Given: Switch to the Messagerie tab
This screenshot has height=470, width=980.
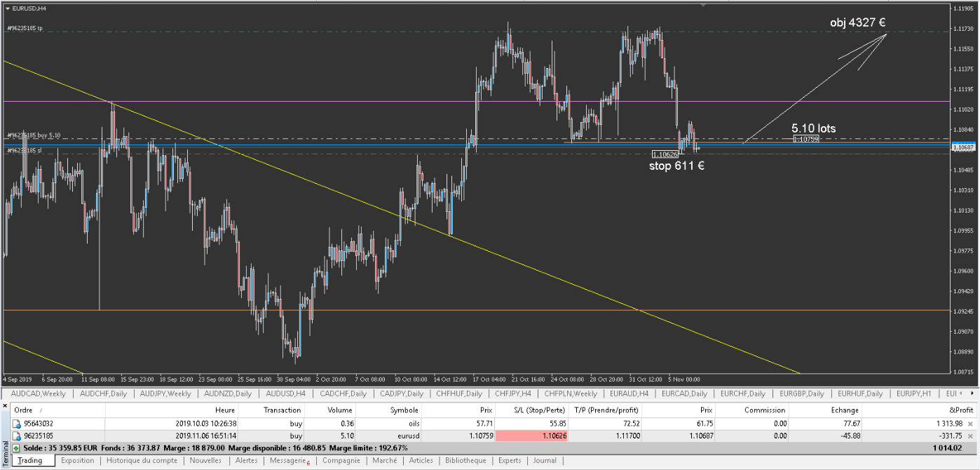Looking at the screenshot, I should click(287, 461).
